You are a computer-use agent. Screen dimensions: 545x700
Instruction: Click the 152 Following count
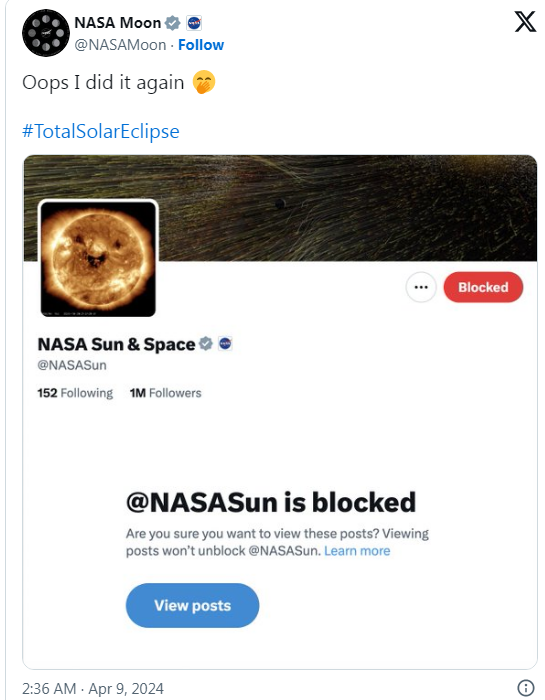click(x=75, y=393)
